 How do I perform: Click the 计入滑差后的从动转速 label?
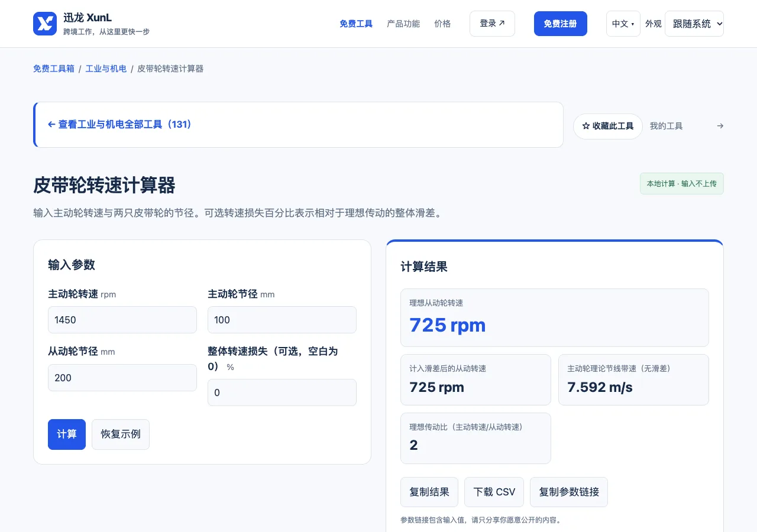tap(448, 368)
